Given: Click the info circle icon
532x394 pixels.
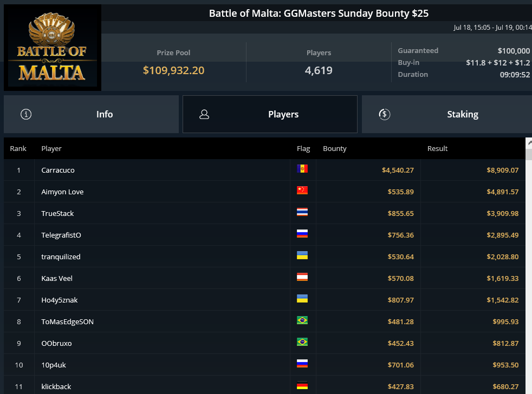Looking at the screenshot, I should point(26,114).
